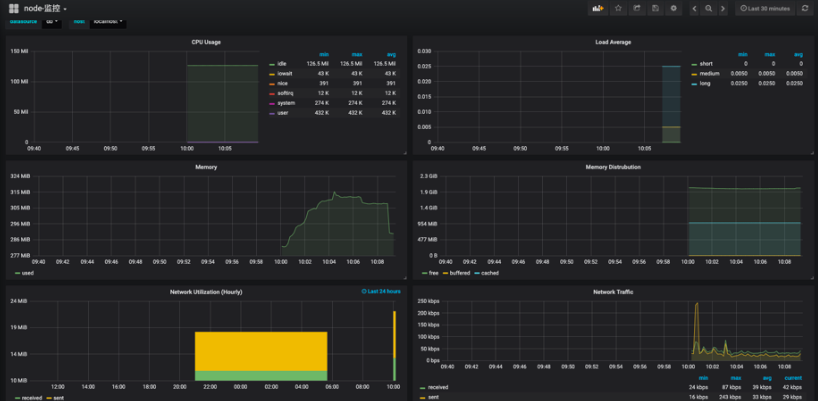
Task: Sort Load Average legend by avg column
Action: [x=798, y=54]
